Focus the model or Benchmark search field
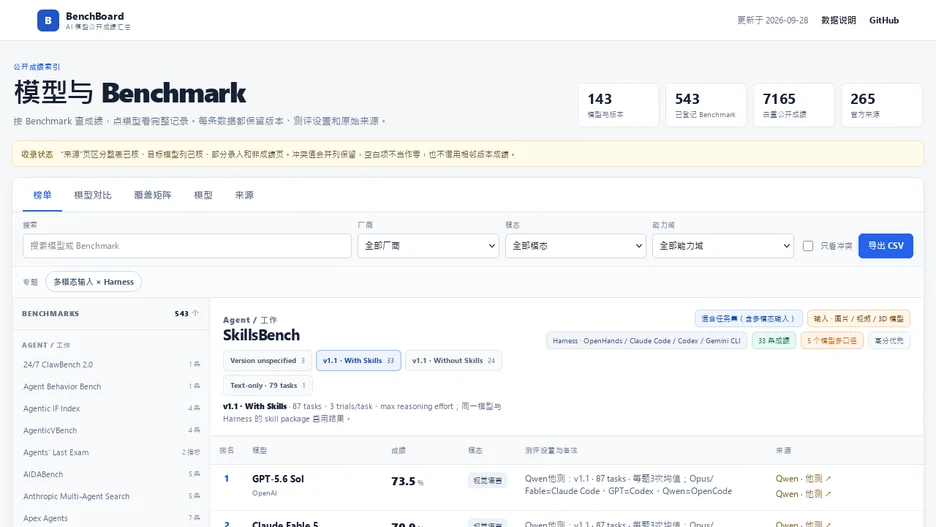The width and height of the screenshot is (936, 527). (x=187, y=246)
